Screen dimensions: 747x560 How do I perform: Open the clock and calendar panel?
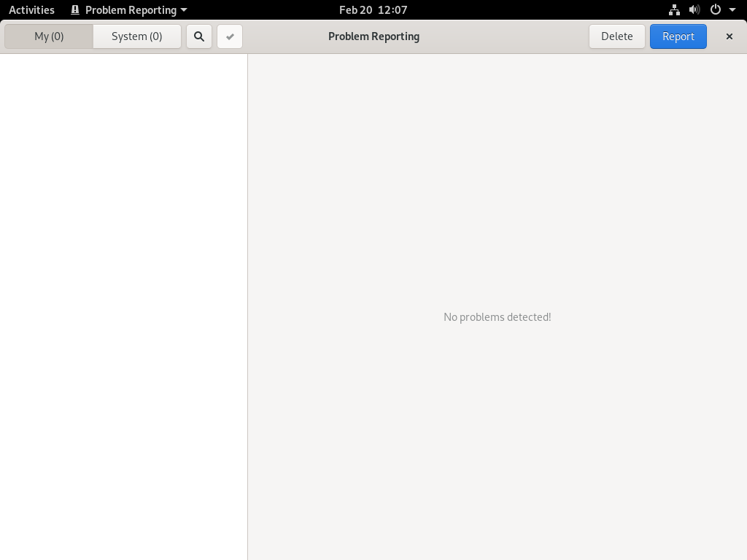[373, 10]
